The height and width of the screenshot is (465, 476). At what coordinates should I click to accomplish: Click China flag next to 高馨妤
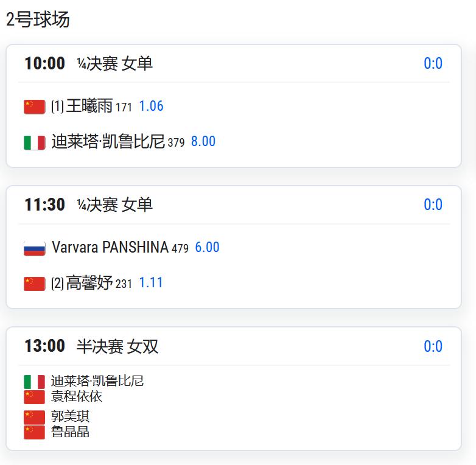pyautogui.click(x=34, y=284)
